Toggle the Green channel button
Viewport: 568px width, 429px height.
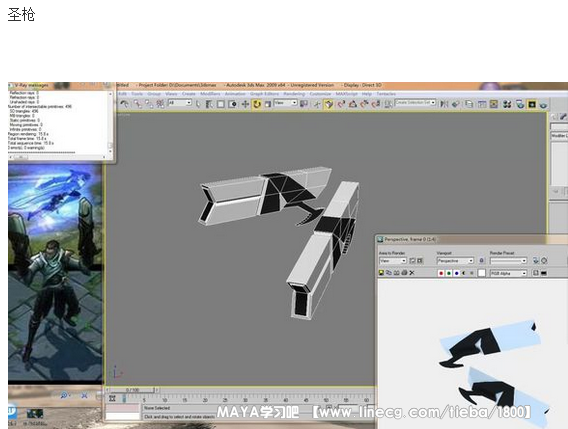pos(449,273)
